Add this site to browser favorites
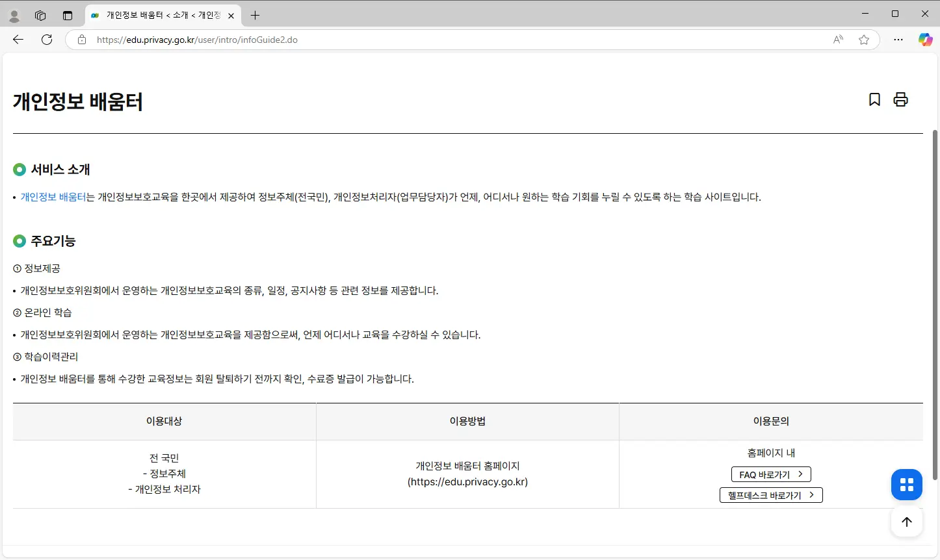The image size is (940, 560). coord(864,39)
